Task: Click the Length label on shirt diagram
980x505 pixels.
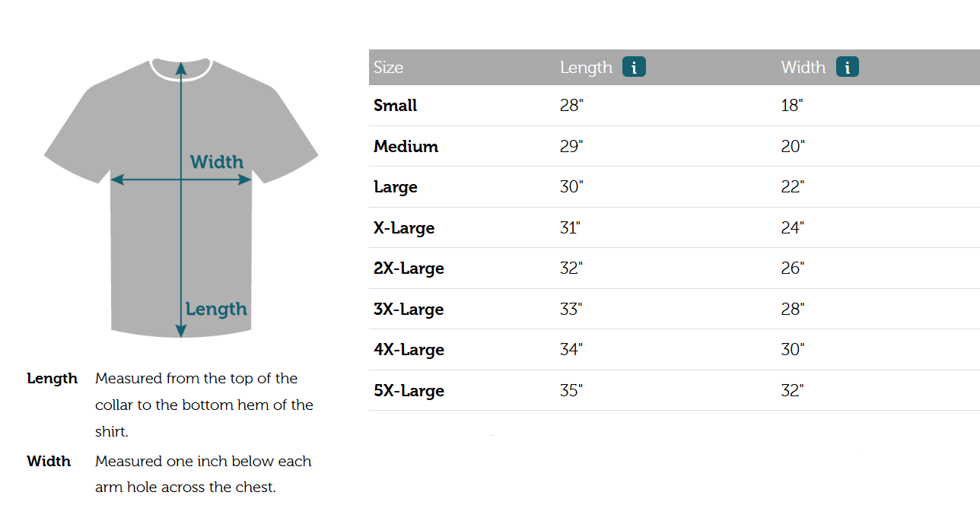Action: [x=217, y=309]
